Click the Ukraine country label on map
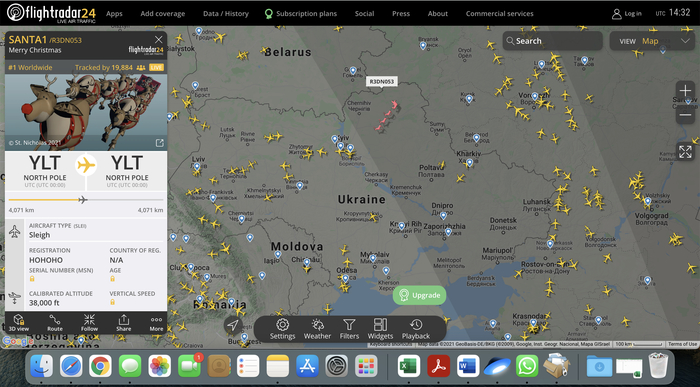The width and height of the screenshot is (700, 387). click(x=362, y=200)
